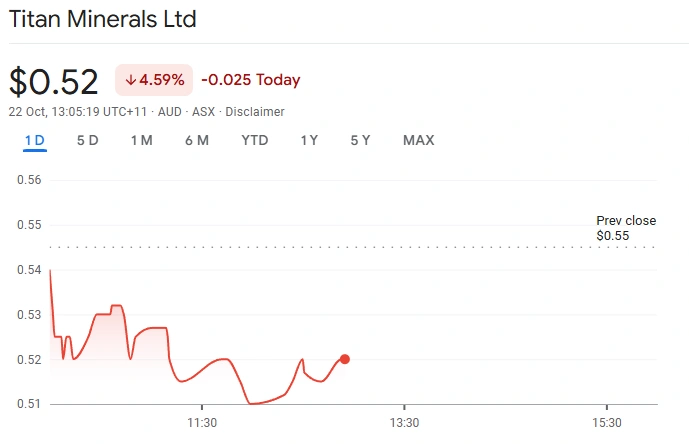689x444 pixels.
Task: Select the YTD range tab
Action: coord(255,140)
